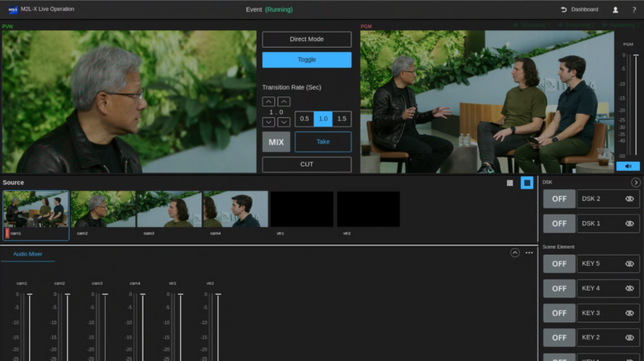Open Audio Mixer three-dots options menu
Screen dimensions: 644x361
(x=529, y=253)
